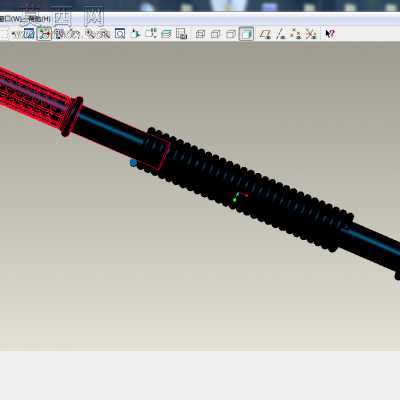Open the Layers icon in toolbar
The image size is (400, 400).
pos(166,34)
